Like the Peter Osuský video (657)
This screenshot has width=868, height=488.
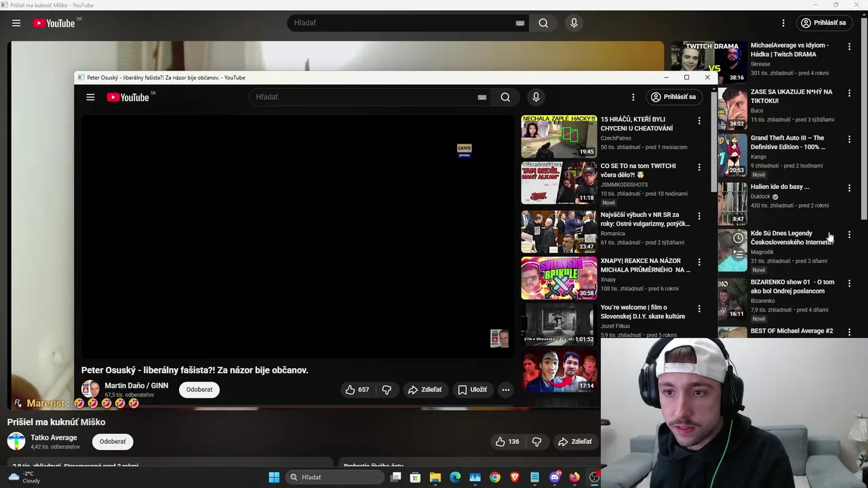point(357,390)
